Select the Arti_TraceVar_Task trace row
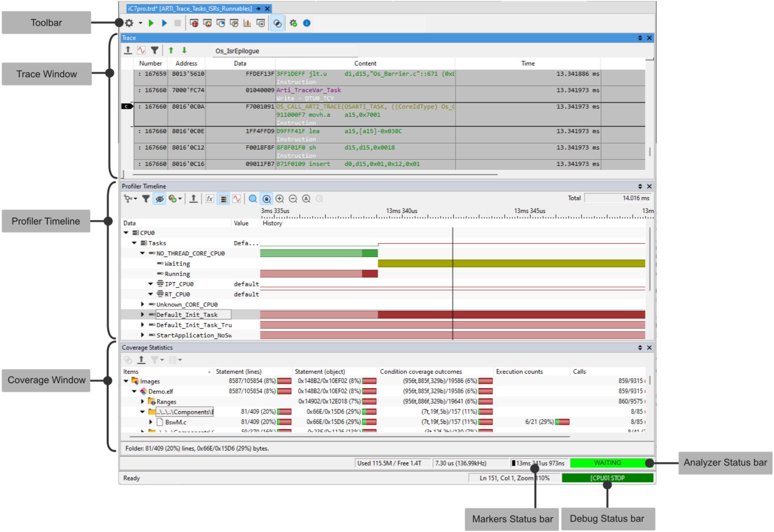Image resolution: width=774 pixels, height=532 pixels. coord(389,94)
